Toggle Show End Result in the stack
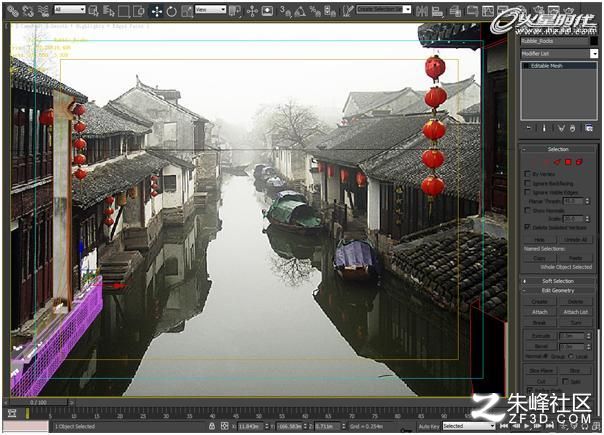The width and height of the screenshot is (604, 435). [544, 128]
